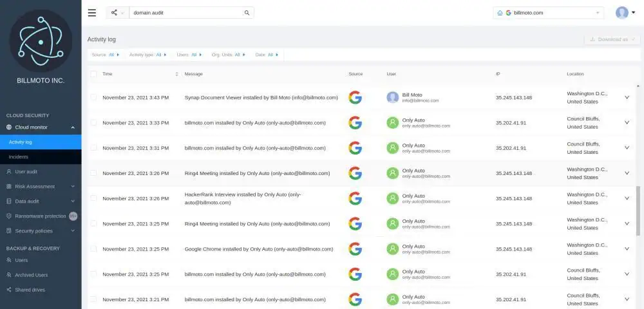Click the Billmoto atom logo

pos(41,41)
